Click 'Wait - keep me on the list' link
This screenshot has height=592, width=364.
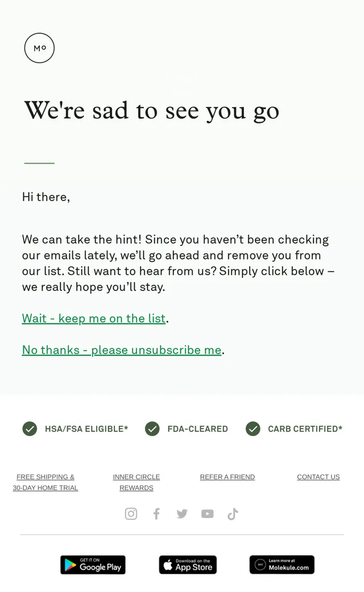click(x=93, y=318)
